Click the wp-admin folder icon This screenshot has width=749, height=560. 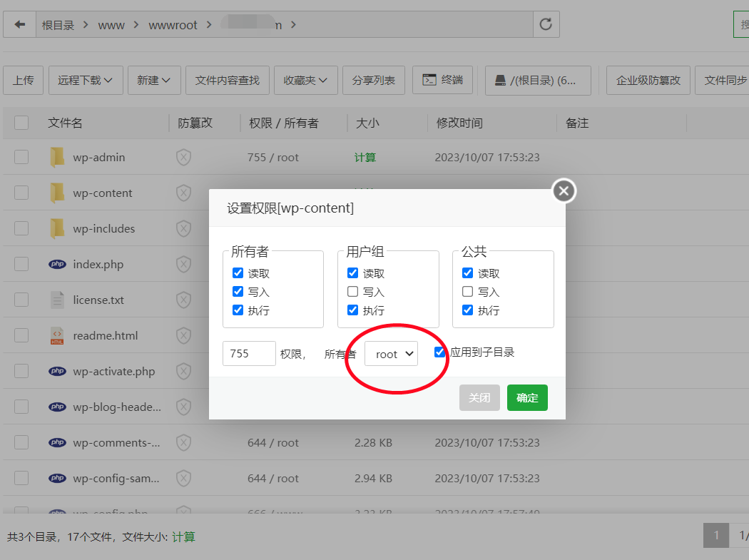coord(57,157)
